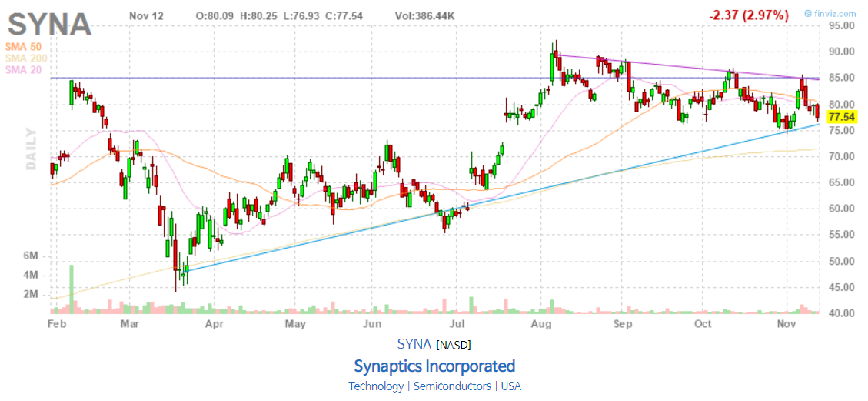Screen dimensions: 868x401
Task: Click the L:76.93 low price value
Action: pyautogui.click(x=301, y=16)
